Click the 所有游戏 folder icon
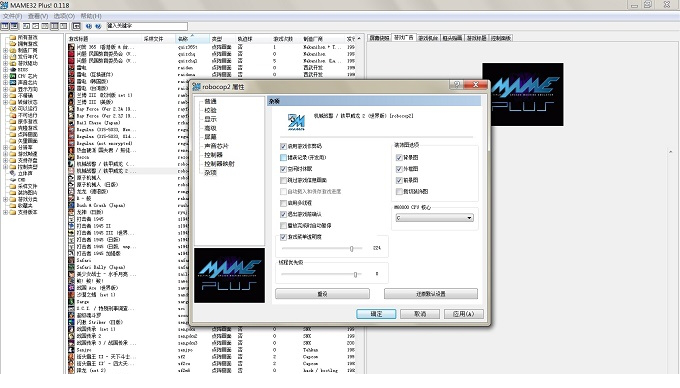Viewport: 680px width, 388px height. (x=13, y=37)
